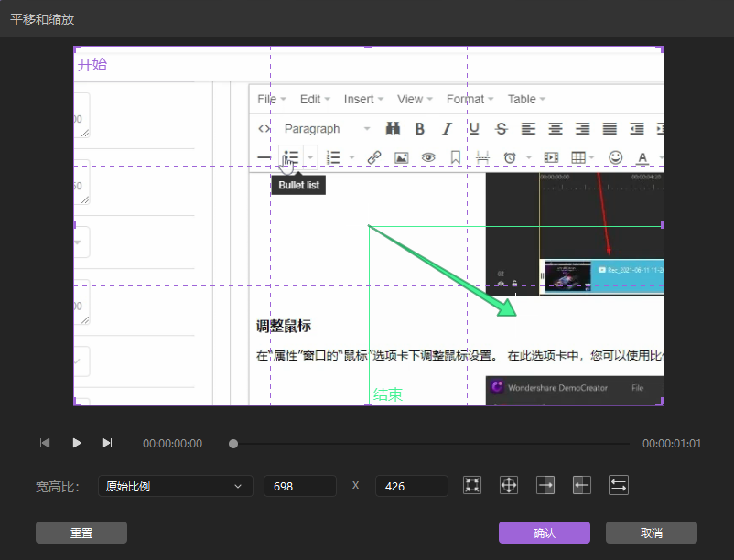Select the green 结束 end frame label
The image size is (734, 560).
tap(387, 395)
